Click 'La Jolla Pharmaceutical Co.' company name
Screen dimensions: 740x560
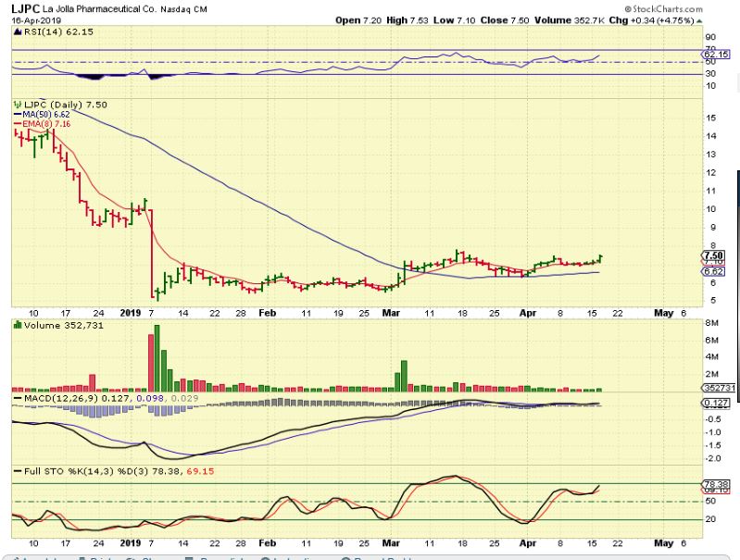pos(99,9)
